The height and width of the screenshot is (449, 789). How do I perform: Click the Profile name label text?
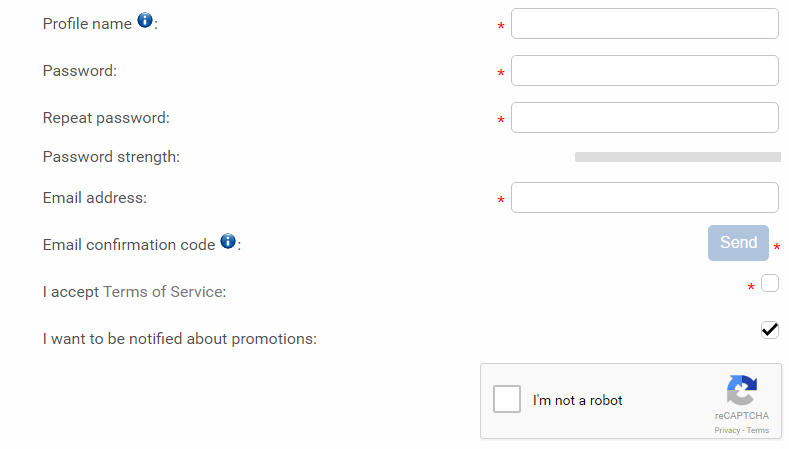[x=87, y=24]
